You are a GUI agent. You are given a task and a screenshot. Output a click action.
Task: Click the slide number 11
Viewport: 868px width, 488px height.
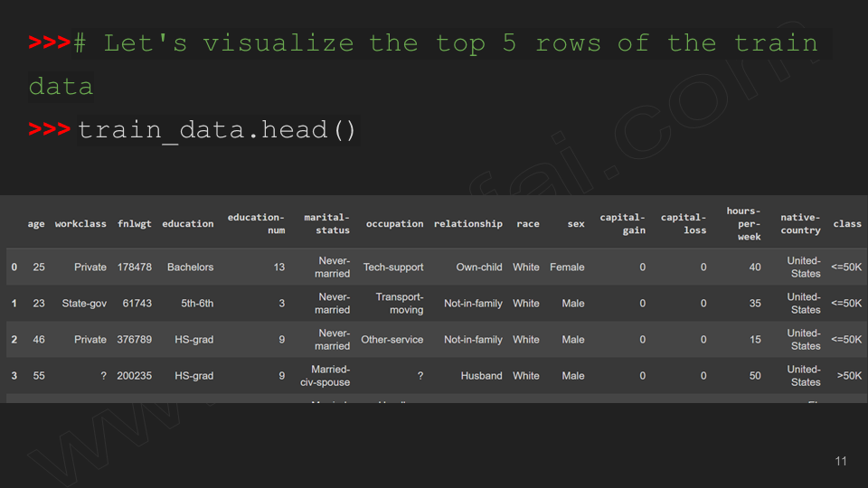(x=841, y=462)
